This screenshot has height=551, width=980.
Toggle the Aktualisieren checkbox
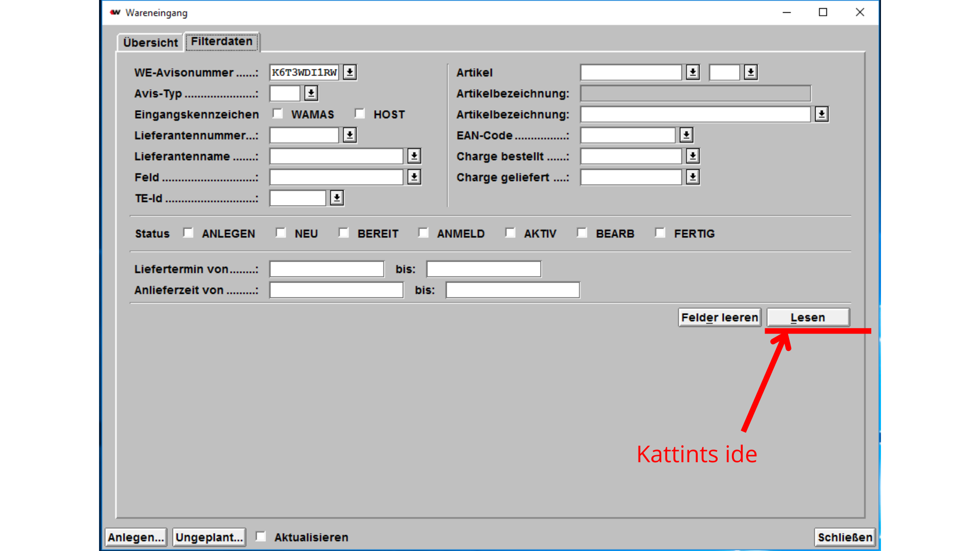(x=261, y=537)
